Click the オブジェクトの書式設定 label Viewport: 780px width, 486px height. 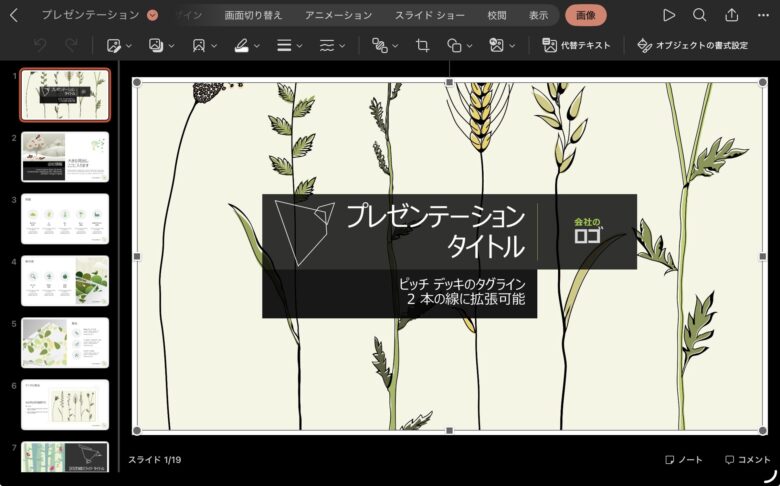point(701,45)
